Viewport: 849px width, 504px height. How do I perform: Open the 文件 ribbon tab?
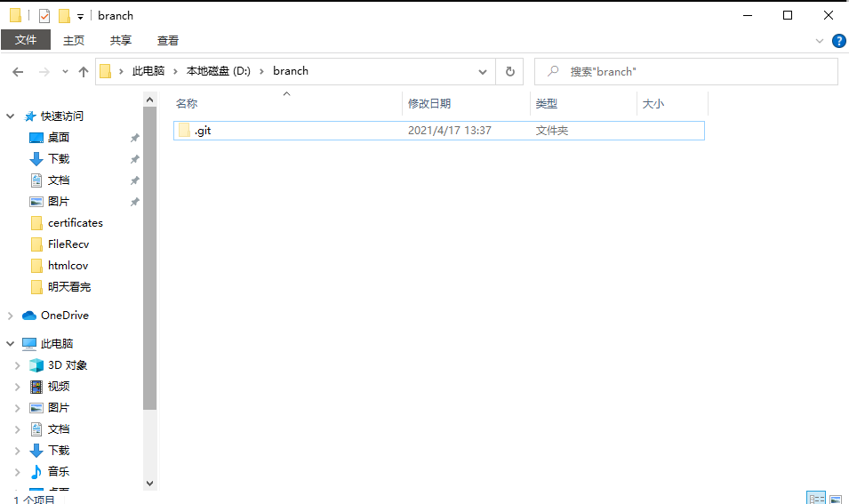tap(26, 40)
